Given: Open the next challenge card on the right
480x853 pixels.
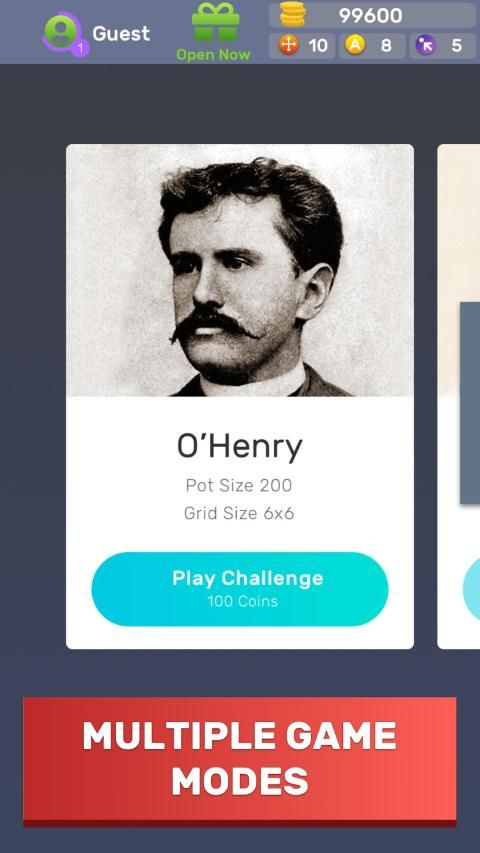Looking at the screenshot, I should click(459, 396).
